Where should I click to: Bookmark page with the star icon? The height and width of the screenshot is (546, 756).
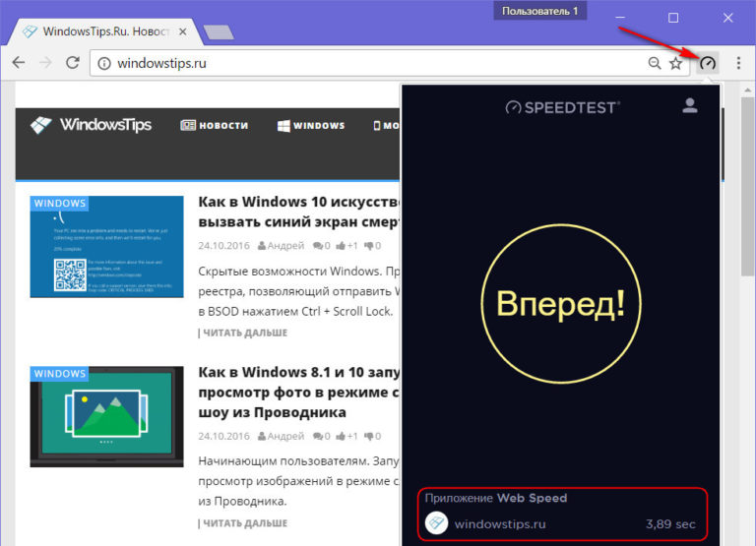pos(675,63)
